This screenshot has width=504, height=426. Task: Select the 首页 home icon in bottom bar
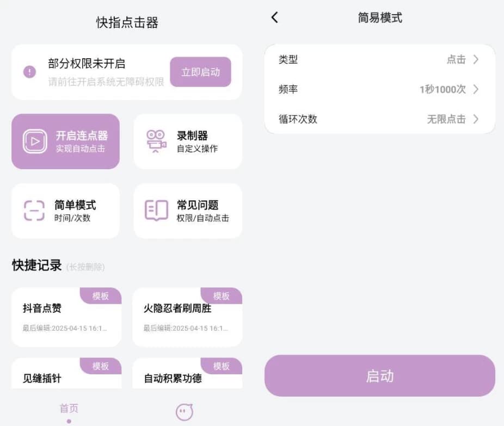pos(69,408)
